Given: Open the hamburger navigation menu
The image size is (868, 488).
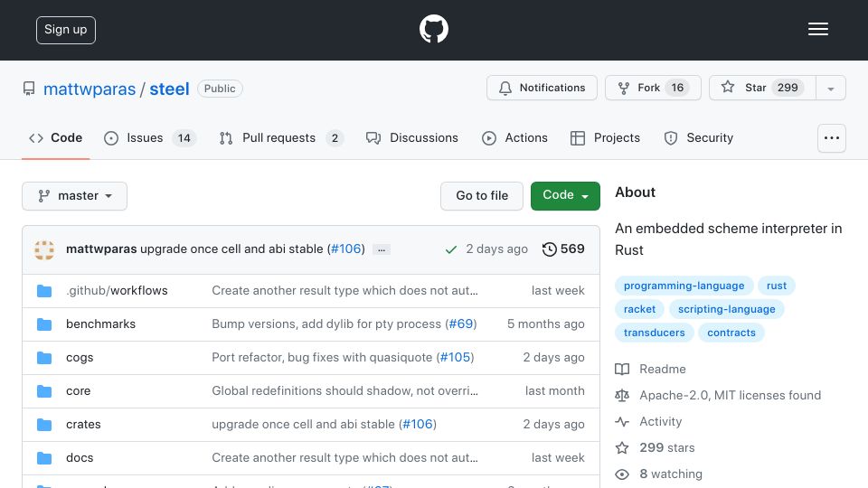Looking at the screenshot, I should (817, 29).
